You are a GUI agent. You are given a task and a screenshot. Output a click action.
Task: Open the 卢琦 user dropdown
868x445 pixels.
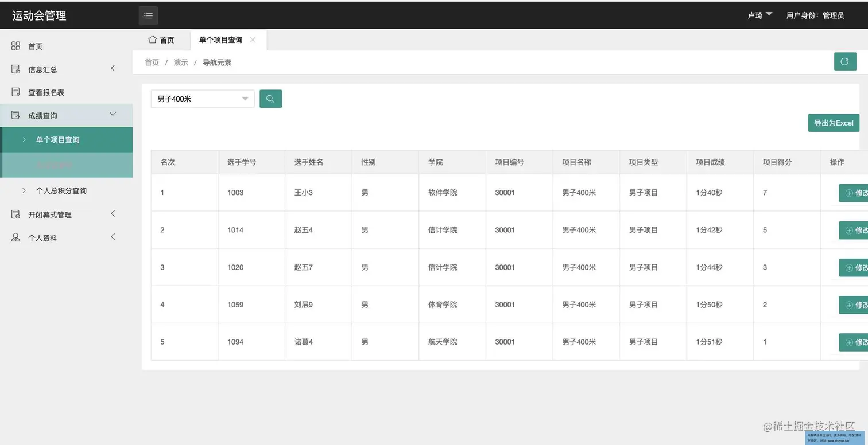[760, 15]
